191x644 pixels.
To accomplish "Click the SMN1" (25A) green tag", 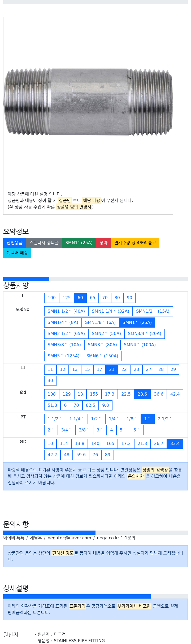I will [79, 243].
